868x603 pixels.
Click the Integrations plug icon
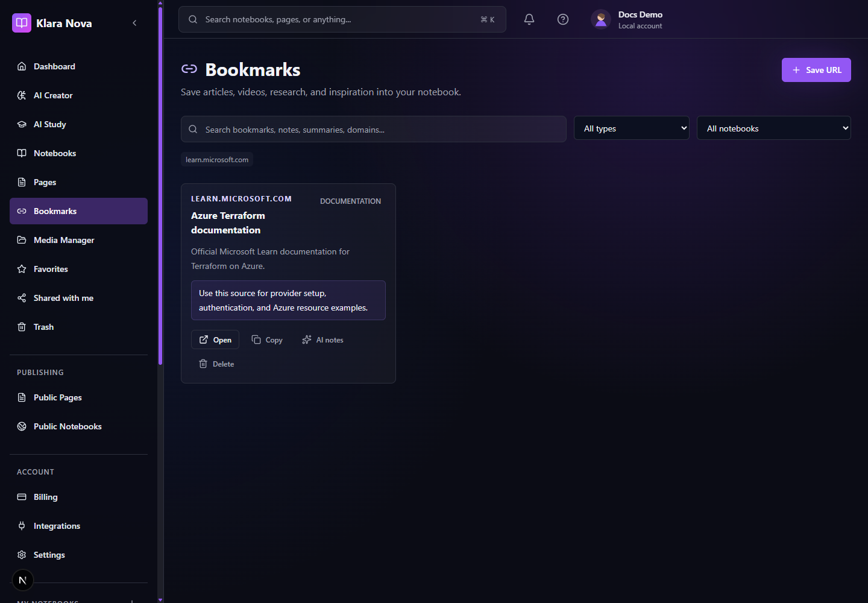pos(22,526)
